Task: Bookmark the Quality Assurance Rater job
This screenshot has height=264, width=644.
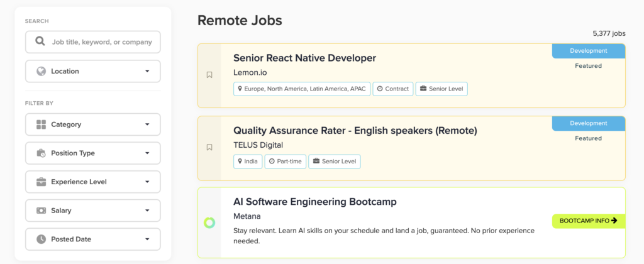Action: [x=209, y=147]
